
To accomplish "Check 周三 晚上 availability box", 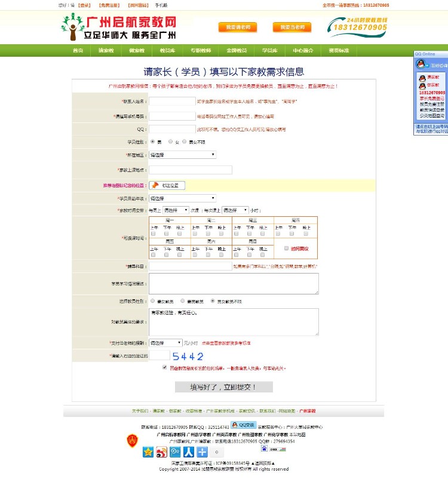I will pos(262,234).
